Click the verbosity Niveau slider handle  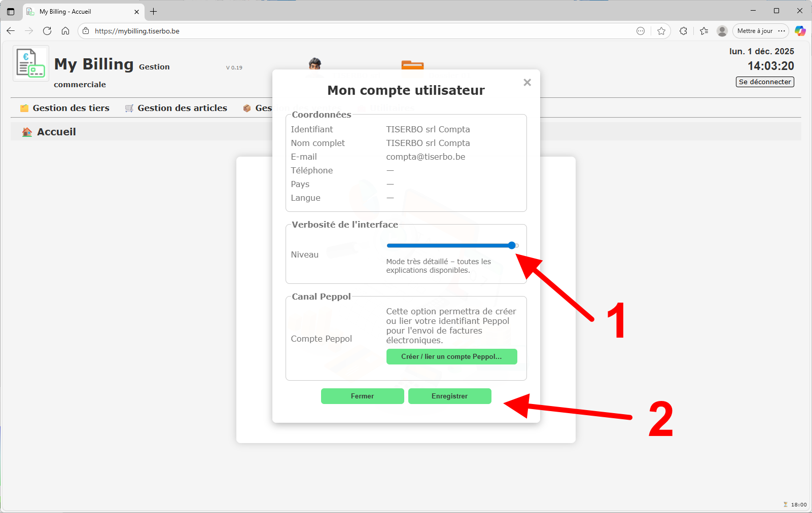(512, 245)
